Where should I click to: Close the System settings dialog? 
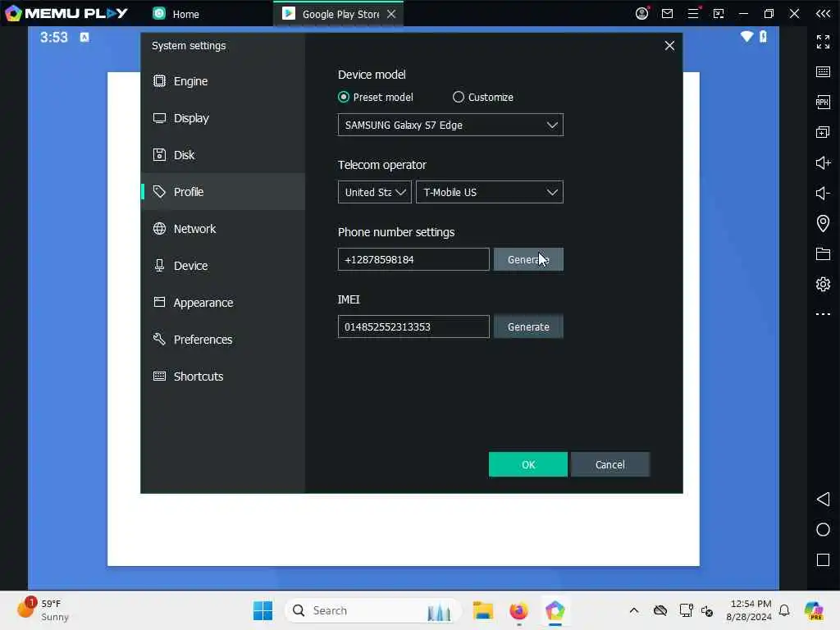coord(669,46)
